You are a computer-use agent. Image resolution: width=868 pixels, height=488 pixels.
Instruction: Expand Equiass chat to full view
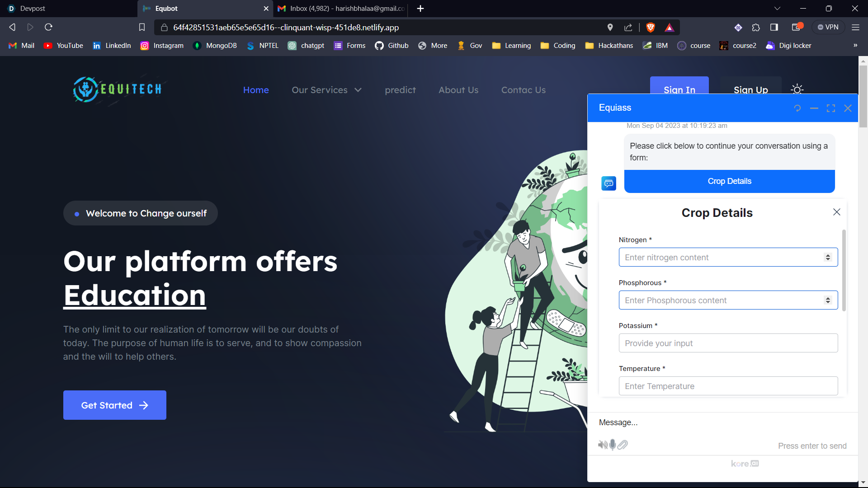pyautogui.click(x=831, y=108)
